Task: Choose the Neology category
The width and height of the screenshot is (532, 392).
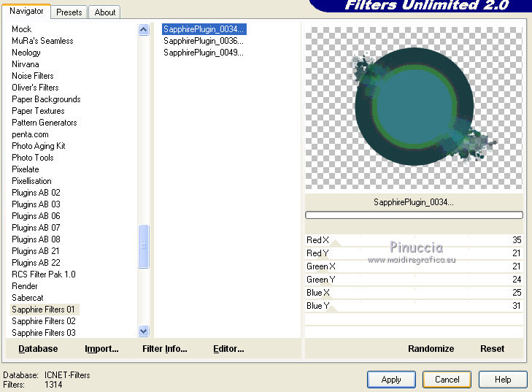Action: (26, 53)
